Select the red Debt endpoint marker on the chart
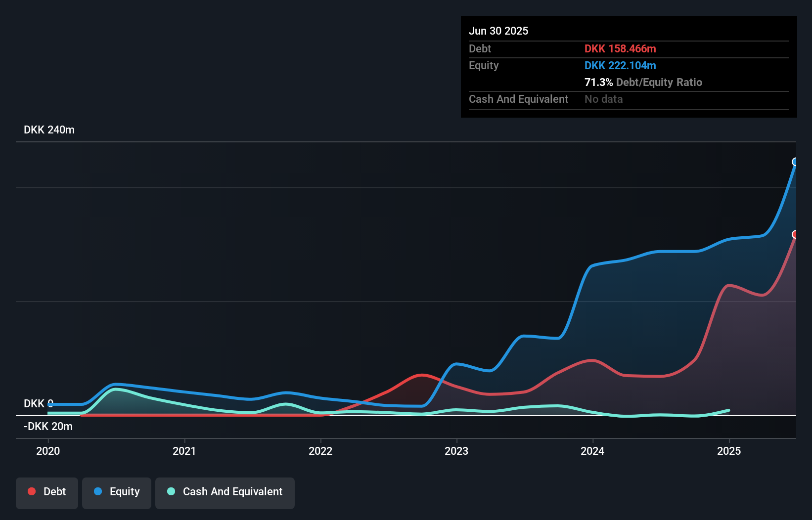The height and width of the screenshot is (520, 812). coord(795,234)
